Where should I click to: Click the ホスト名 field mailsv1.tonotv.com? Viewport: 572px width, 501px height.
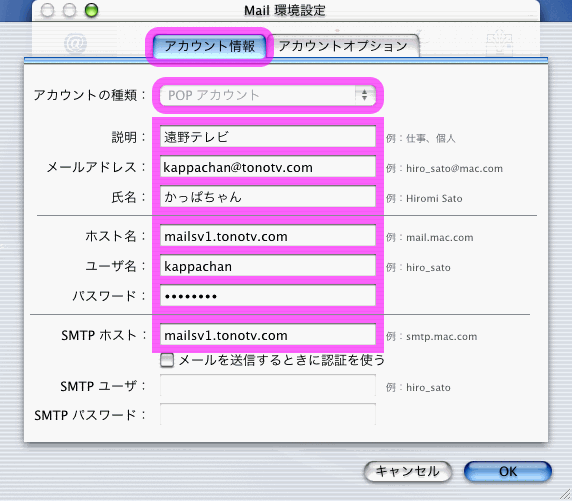pos(268,236)
